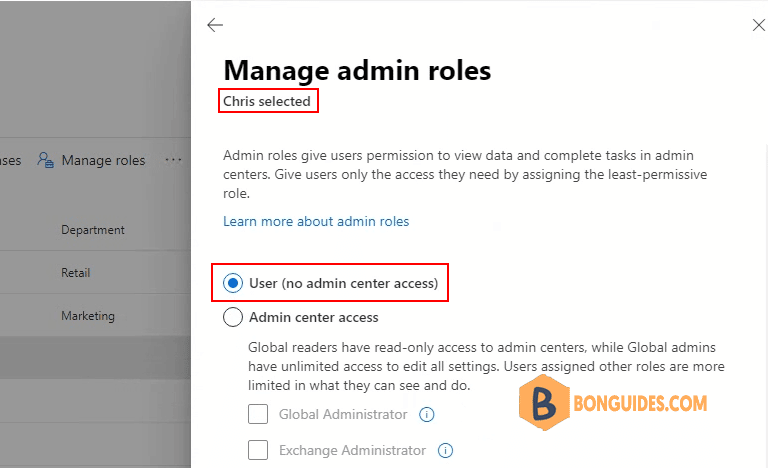The image size is (768, 468).
Task: Go back with the left arrow icon
Action: (215, 25)
